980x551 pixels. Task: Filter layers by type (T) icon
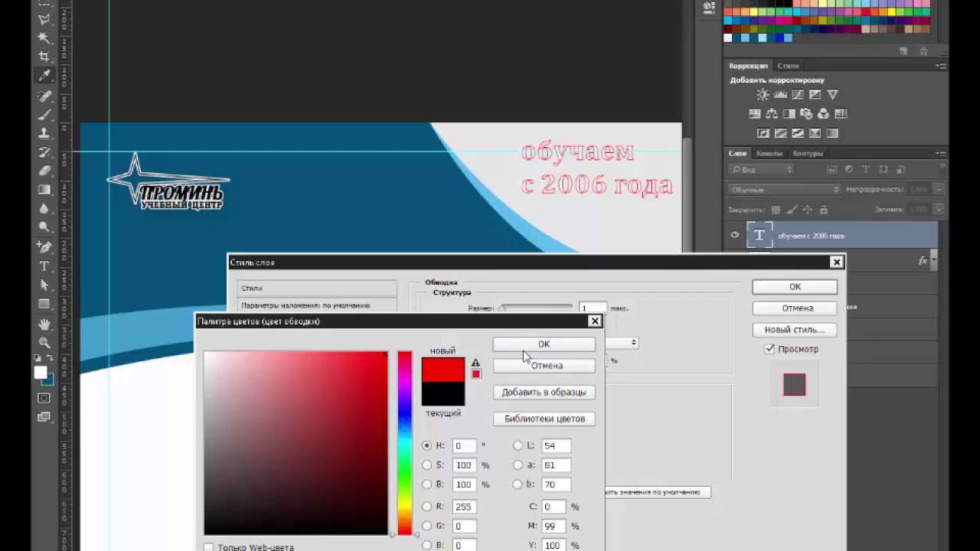pos(866,169)
